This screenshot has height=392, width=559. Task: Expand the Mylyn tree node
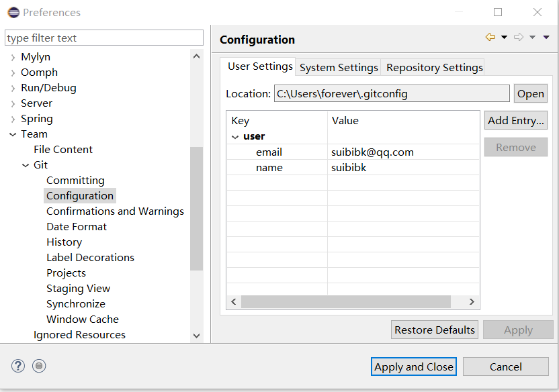(x=13, y=57)
